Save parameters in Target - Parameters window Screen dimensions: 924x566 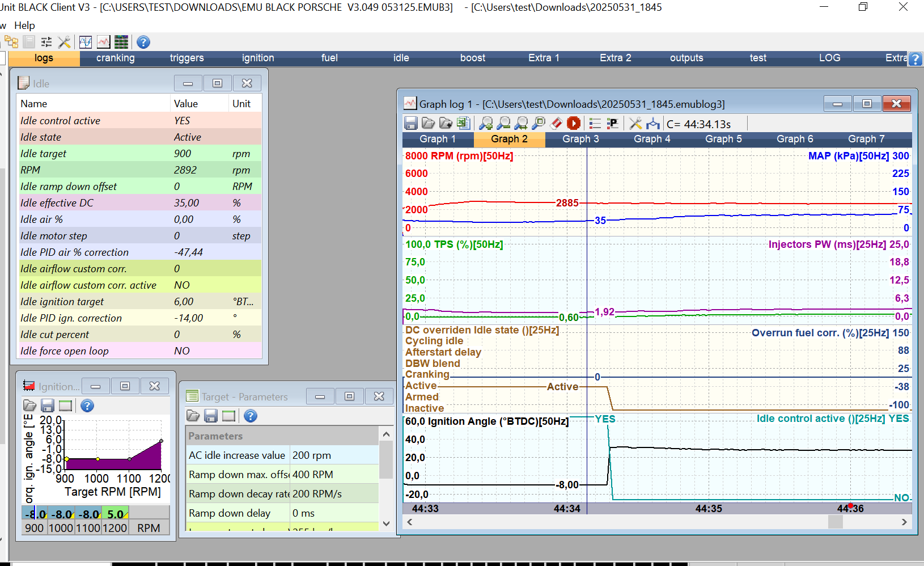pyautogui.click(x=211, y=416)
